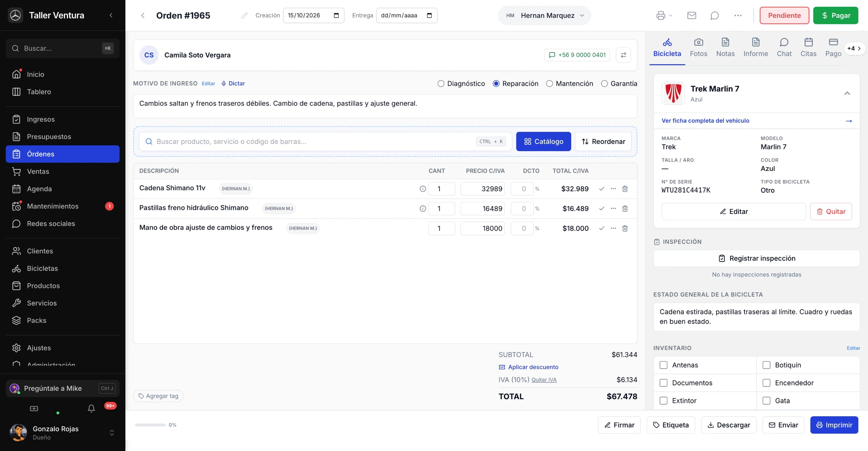Confirm checkmark on Cadena Shimano 11v row

601,189
